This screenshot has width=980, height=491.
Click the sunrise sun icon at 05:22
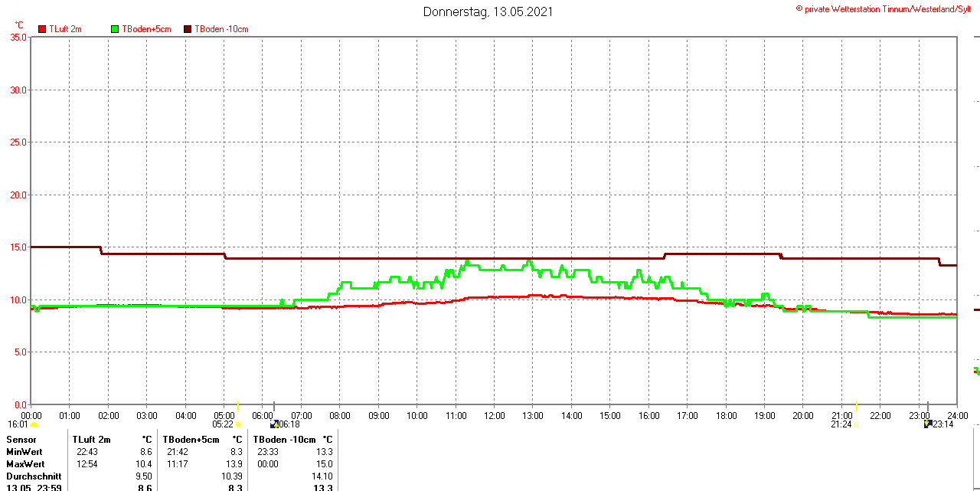[x=238, y=424]
